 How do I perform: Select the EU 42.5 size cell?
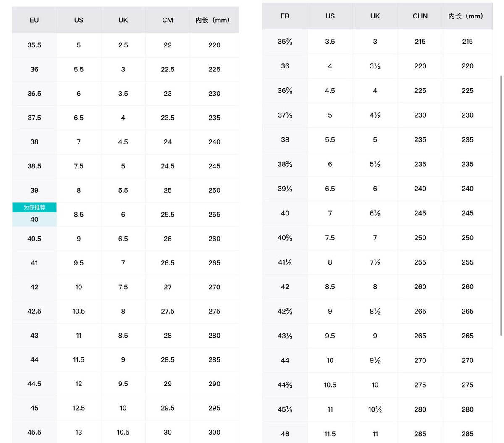[34, 311]
